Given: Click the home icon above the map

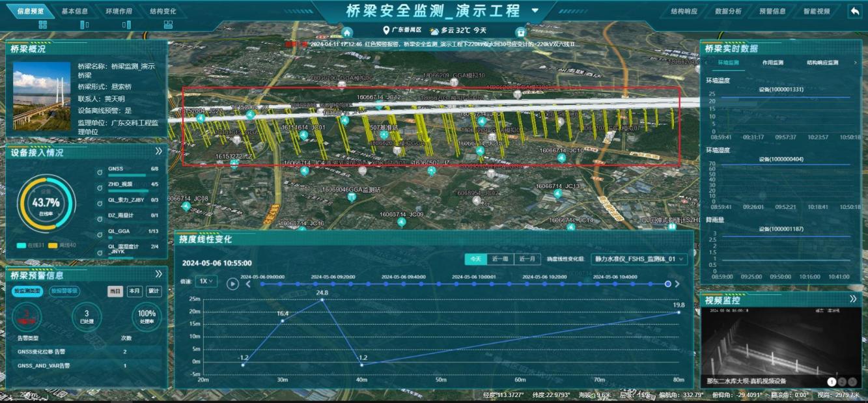Looking at the screenshot, I should coord(347,33).
